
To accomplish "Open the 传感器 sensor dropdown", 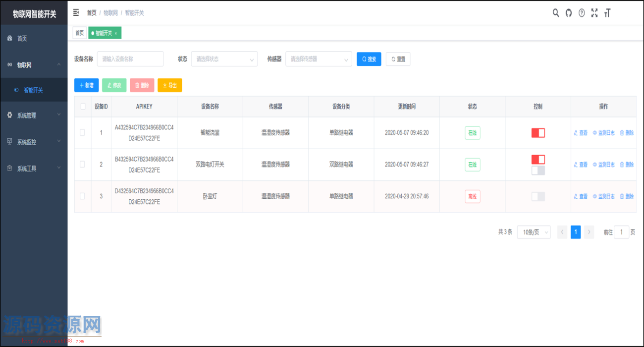I will point(318,59).
